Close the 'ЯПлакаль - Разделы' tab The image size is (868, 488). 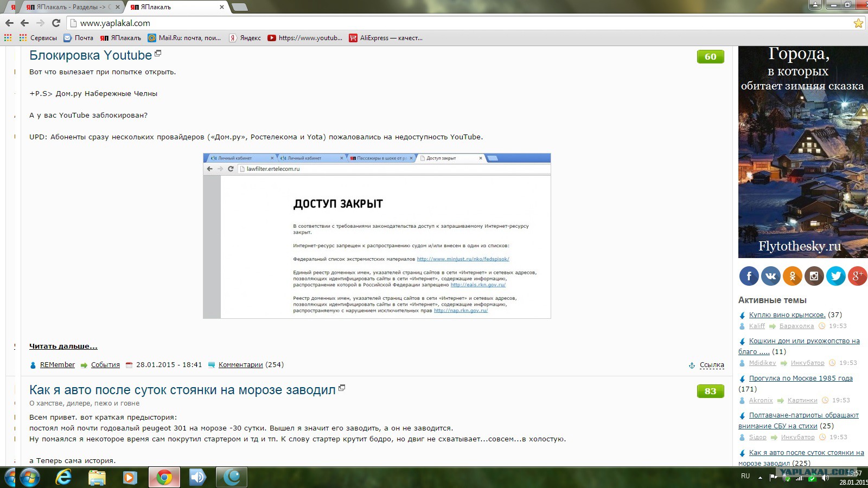click(118, 7)
